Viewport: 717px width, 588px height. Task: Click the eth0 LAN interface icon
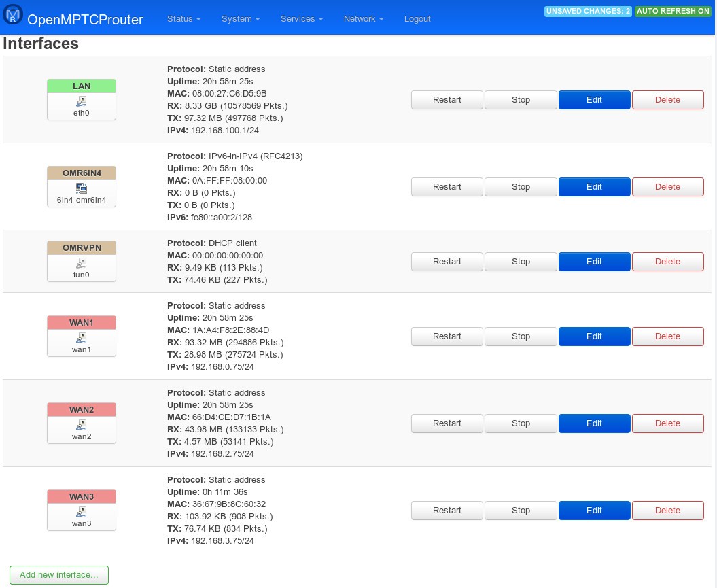click(82, 101)
